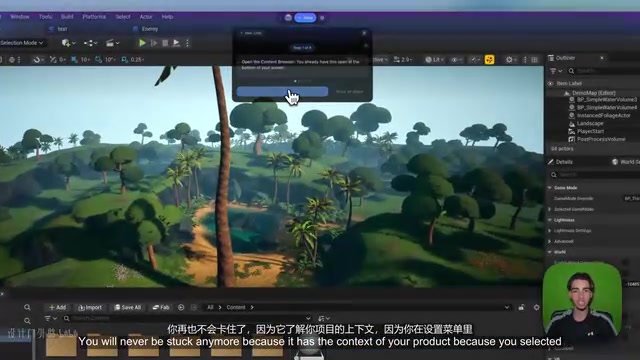Select Landscape actor in Outliner

590,123
